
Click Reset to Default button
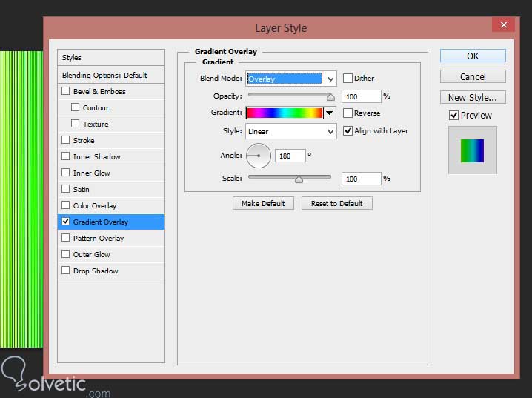point(336,203)
